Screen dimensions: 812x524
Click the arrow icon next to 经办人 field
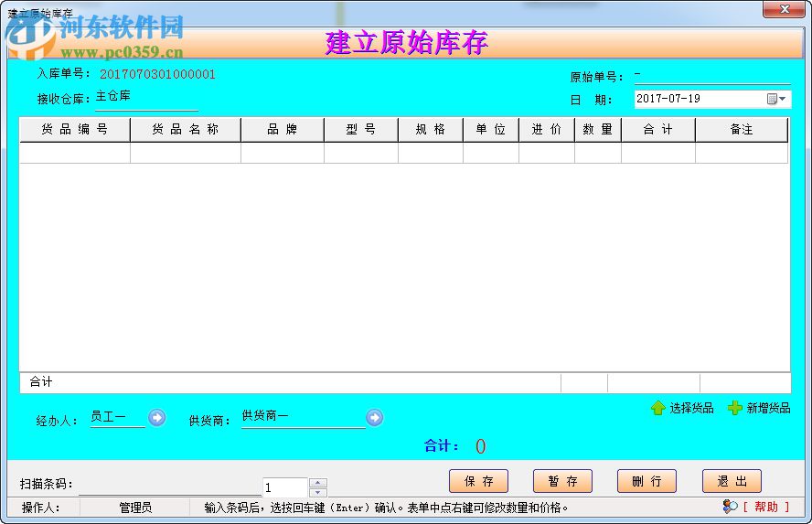[x=157, y=417]
